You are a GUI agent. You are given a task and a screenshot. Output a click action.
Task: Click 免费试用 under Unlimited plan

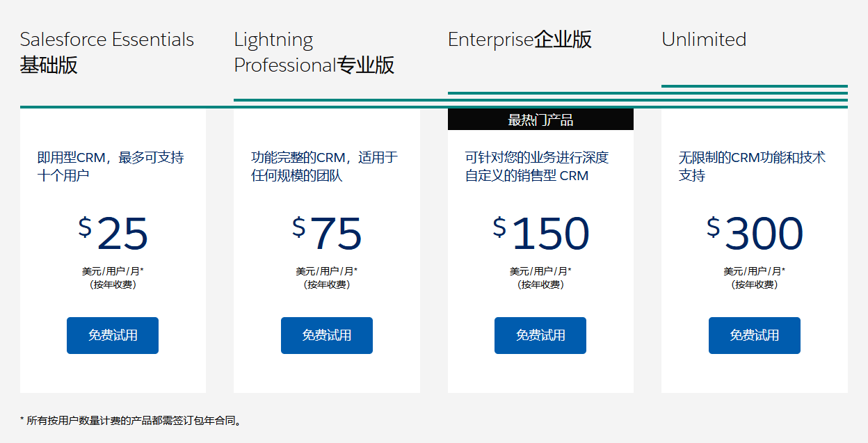pyautogui.click(x=754, y=335)
